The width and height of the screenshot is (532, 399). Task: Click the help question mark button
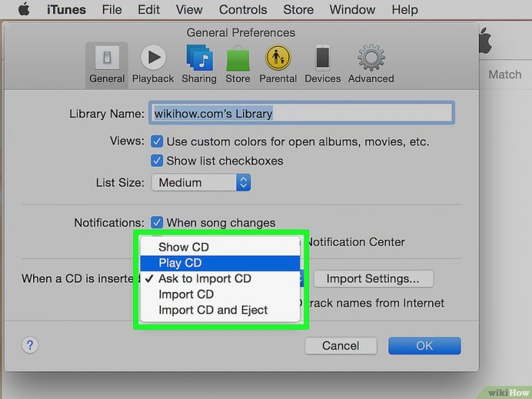click(x=30, y=345)
